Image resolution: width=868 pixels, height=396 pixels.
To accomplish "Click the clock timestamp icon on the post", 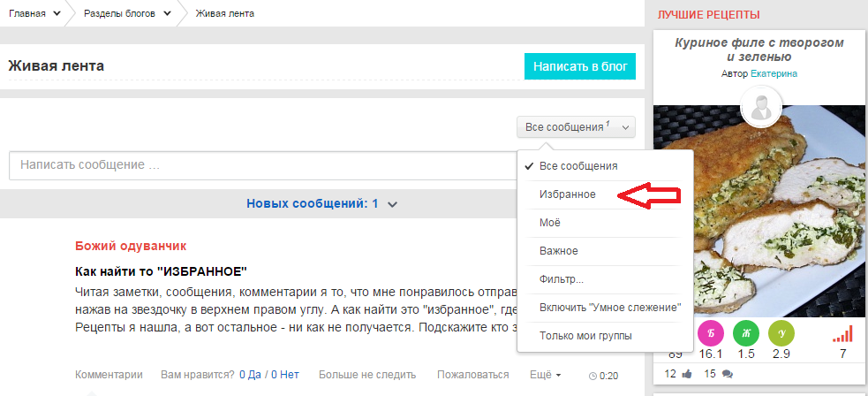I will (x=593, y=376).
